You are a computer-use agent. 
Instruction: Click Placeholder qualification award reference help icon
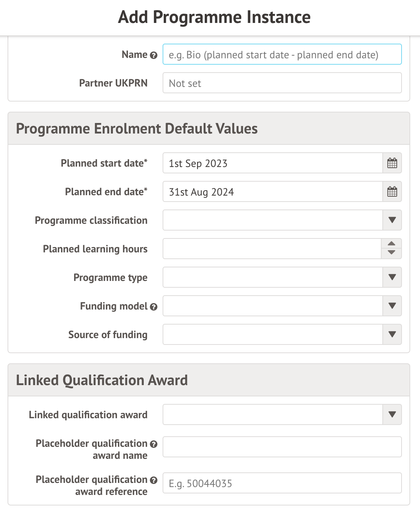point(154,480)
